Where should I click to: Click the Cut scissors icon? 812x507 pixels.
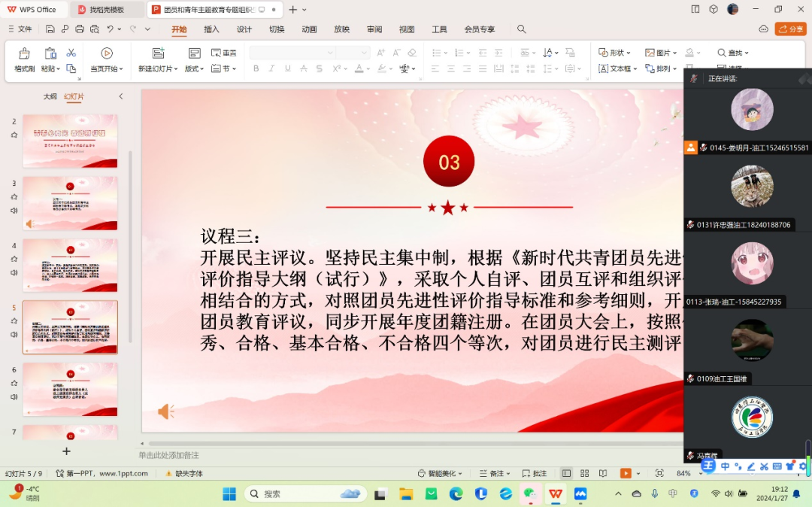(71, 53)
